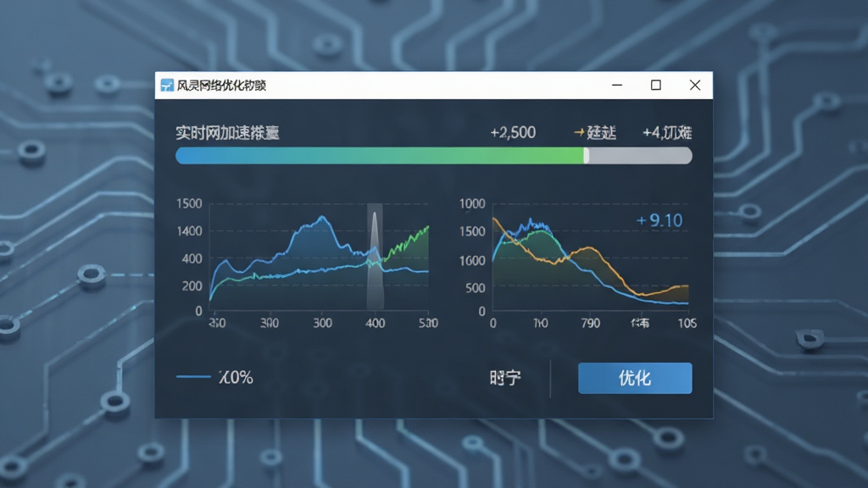The image size is (868, 488).
Task: Click the blue 优化 button
Action: [635, 379]
